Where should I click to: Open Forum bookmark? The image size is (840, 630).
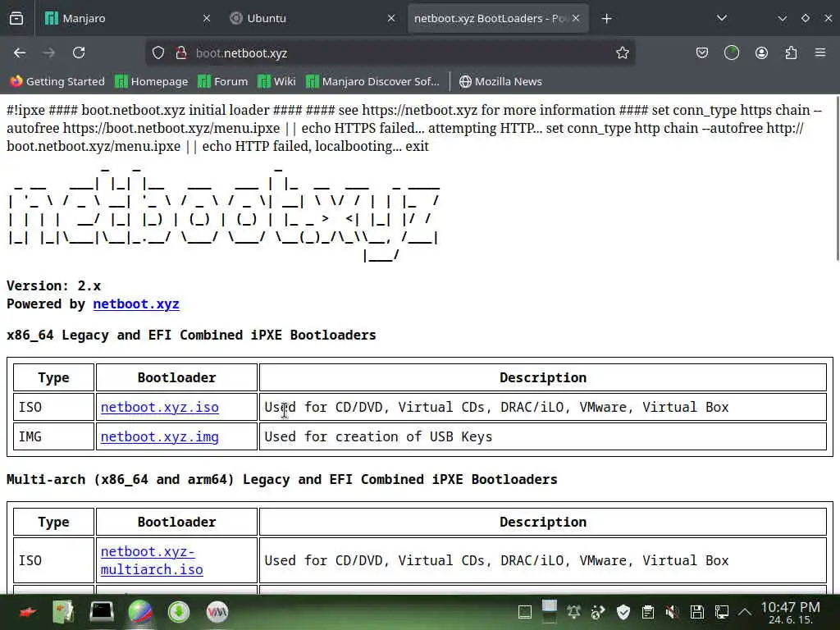pos(223,81)
